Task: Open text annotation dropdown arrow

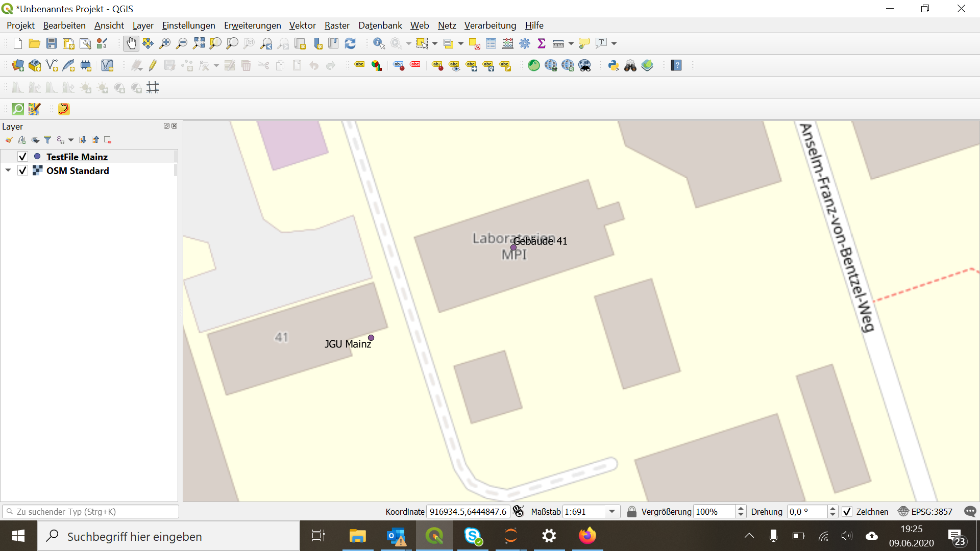Action: [614, 43]
